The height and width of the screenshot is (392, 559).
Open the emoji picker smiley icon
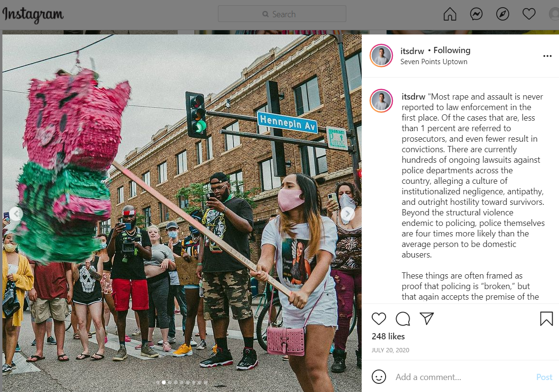point(378,377)
